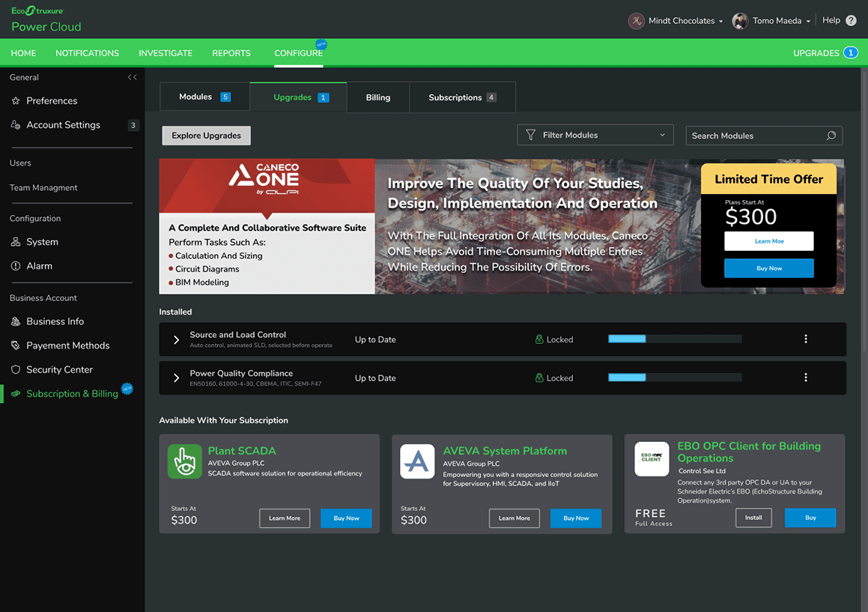Click the Help link in the header
Screen dimensions: 868x612
[x=831, y=20]
